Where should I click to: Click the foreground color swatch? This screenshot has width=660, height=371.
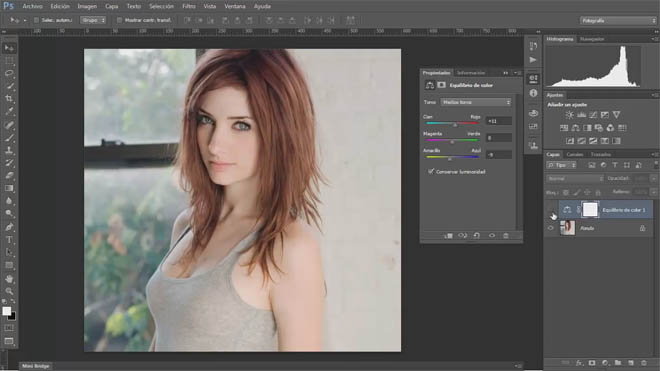pos(7,311)
